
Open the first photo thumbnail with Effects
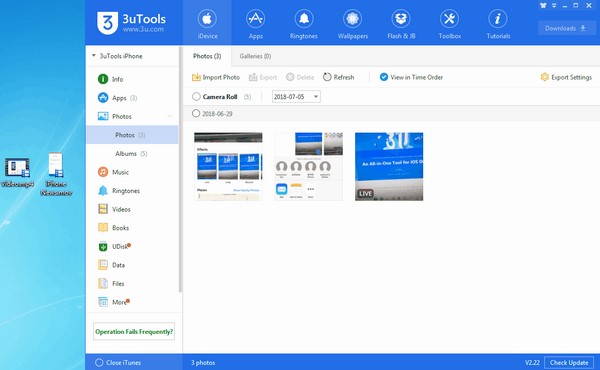228,166
